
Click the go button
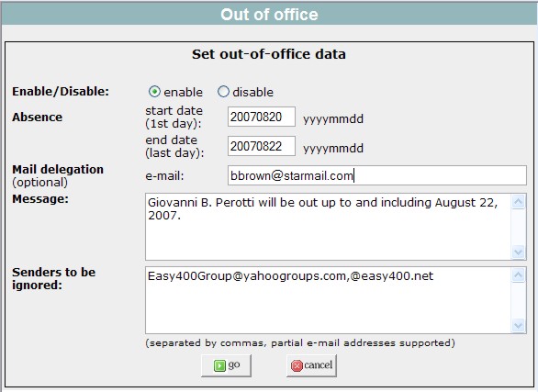(x=226, y=365)
